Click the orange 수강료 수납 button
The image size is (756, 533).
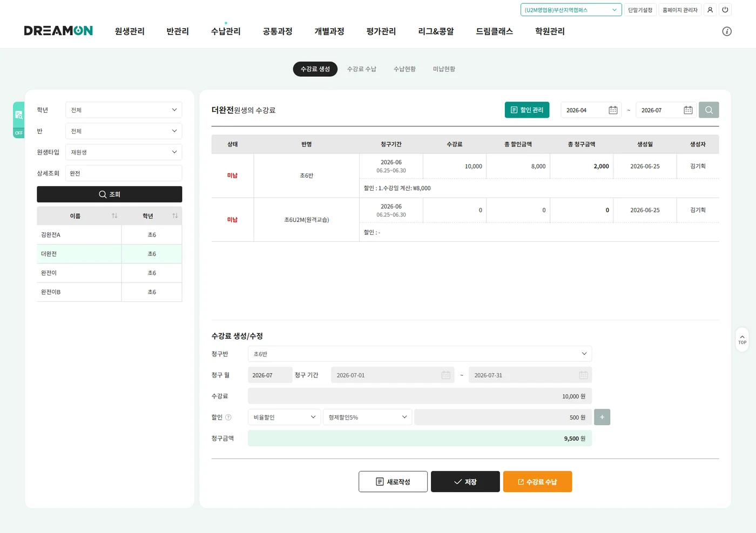(537, 482)
